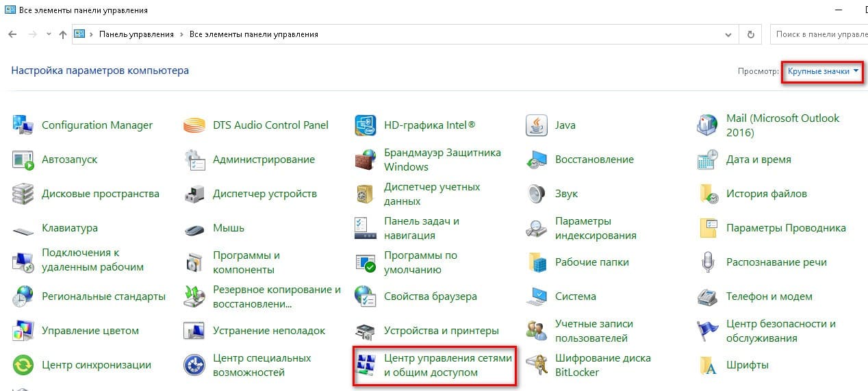Expand chevron after Панель управления breadcrumb
Image resolution: width=868 pixels, height=391 pixels.
[181, 34]
